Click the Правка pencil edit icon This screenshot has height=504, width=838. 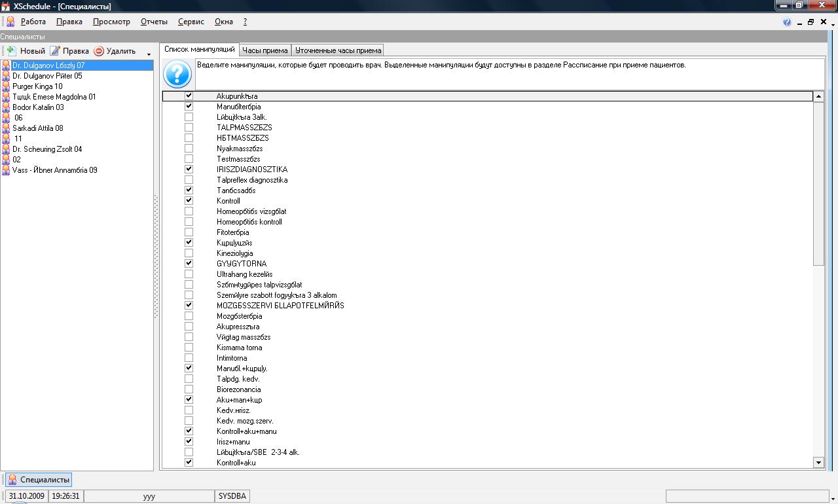tap(55, 51)
